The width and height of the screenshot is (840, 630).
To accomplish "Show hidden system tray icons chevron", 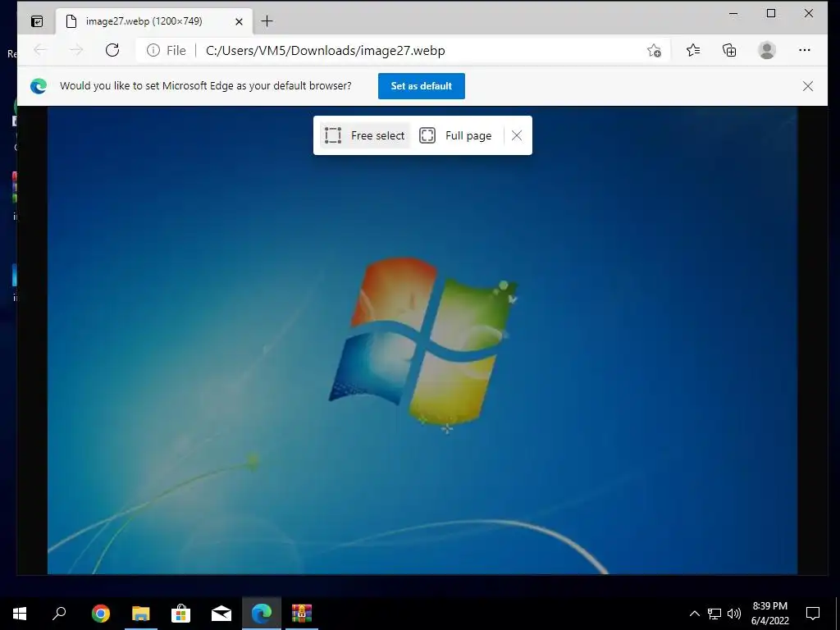I will click(694, 614).
